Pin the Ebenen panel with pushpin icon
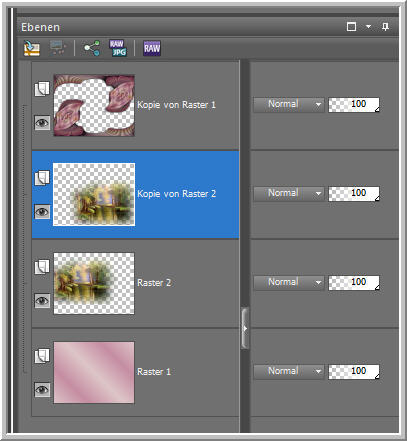This screenshot has height=441, width=407. click(385, 27)
